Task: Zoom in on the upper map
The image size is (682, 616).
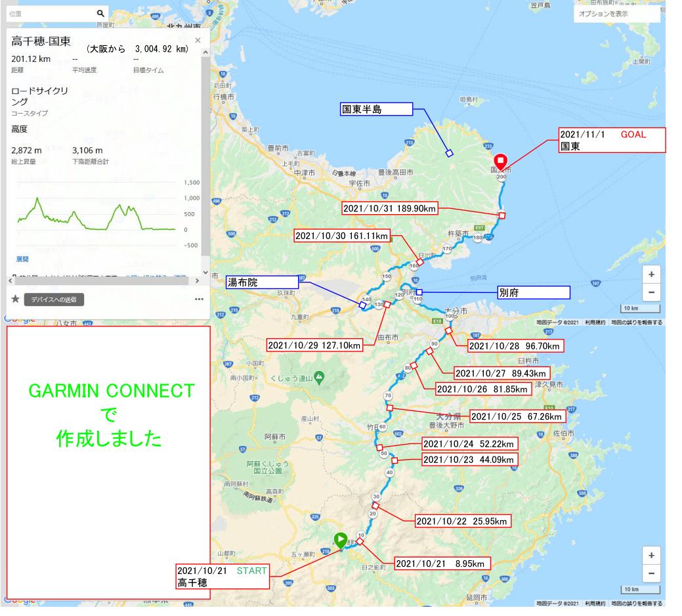Action: point(651,274)
